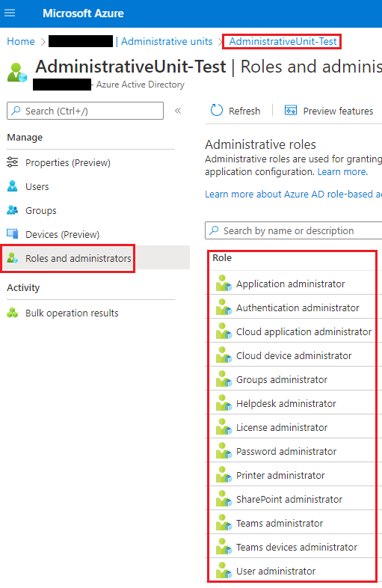Screen dimensions: 382x588
Task: Open Teams administrator role text
Action: point(280,524)
